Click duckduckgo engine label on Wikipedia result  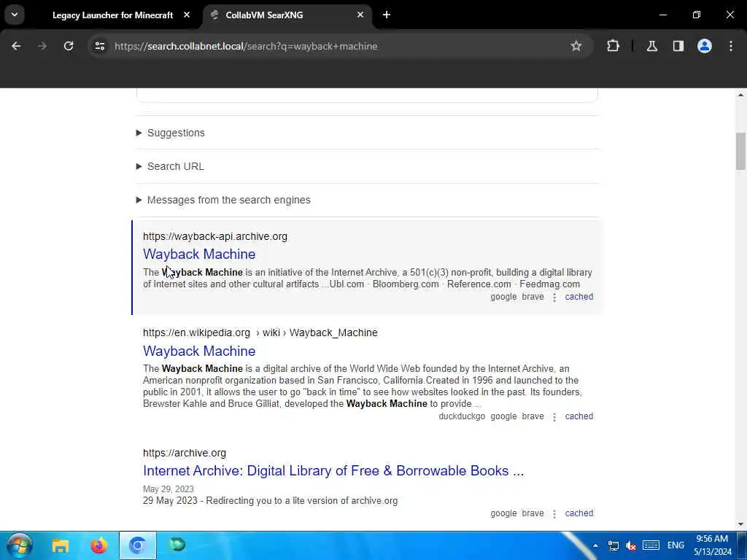[462, 416]
